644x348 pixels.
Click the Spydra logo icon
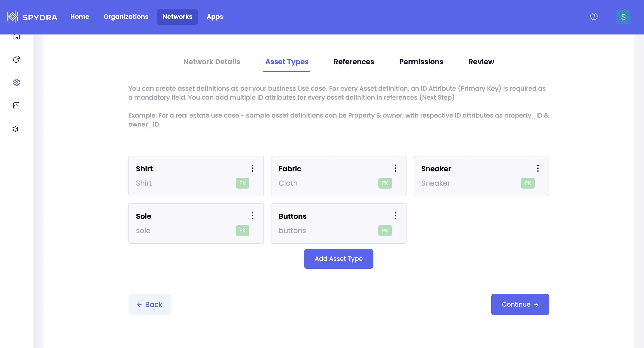[x=12, y=17]
